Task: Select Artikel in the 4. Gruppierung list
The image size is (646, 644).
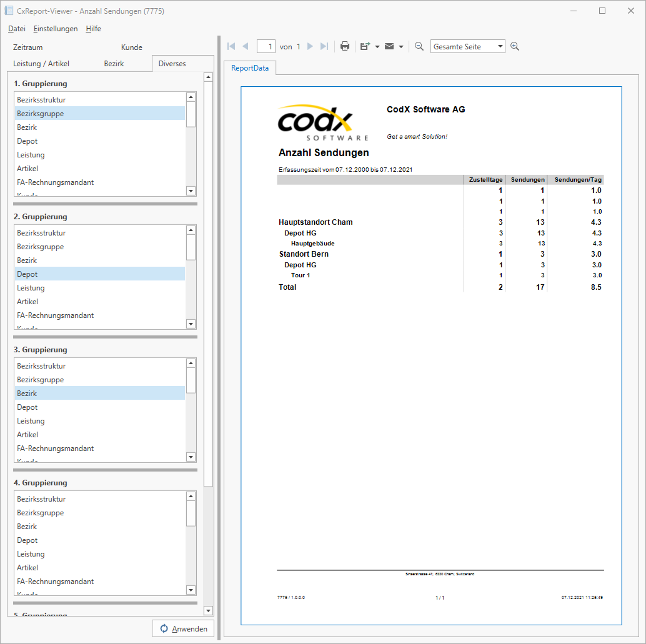Action: pos(27,567)
